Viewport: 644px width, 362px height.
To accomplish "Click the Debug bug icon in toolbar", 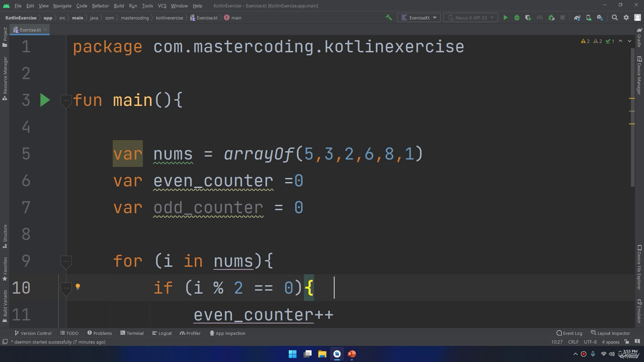I will pos(517,18).
